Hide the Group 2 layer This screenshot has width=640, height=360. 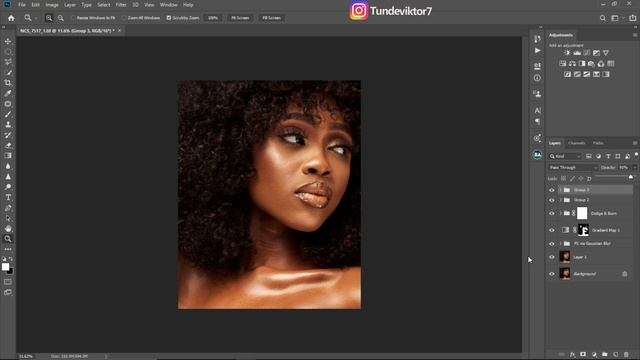[552, 200]
